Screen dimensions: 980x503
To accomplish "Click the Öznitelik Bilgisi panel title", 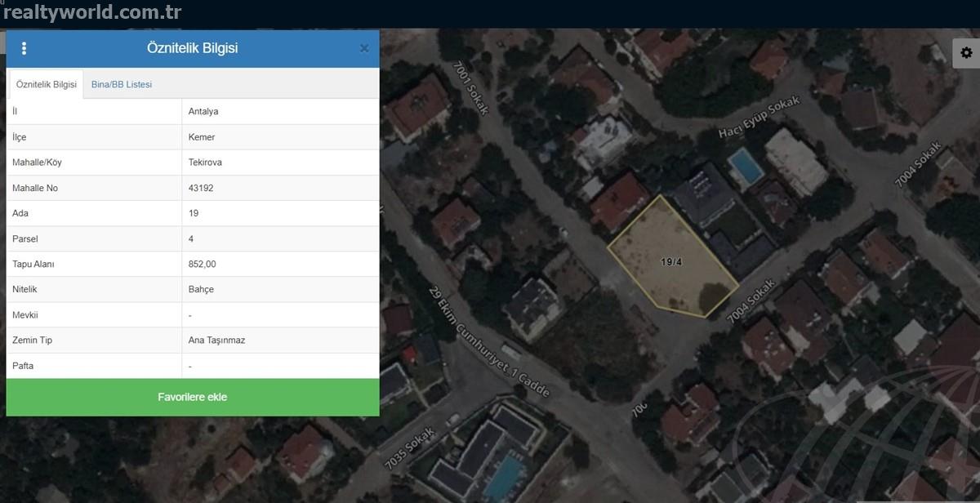I will (193, 48).
